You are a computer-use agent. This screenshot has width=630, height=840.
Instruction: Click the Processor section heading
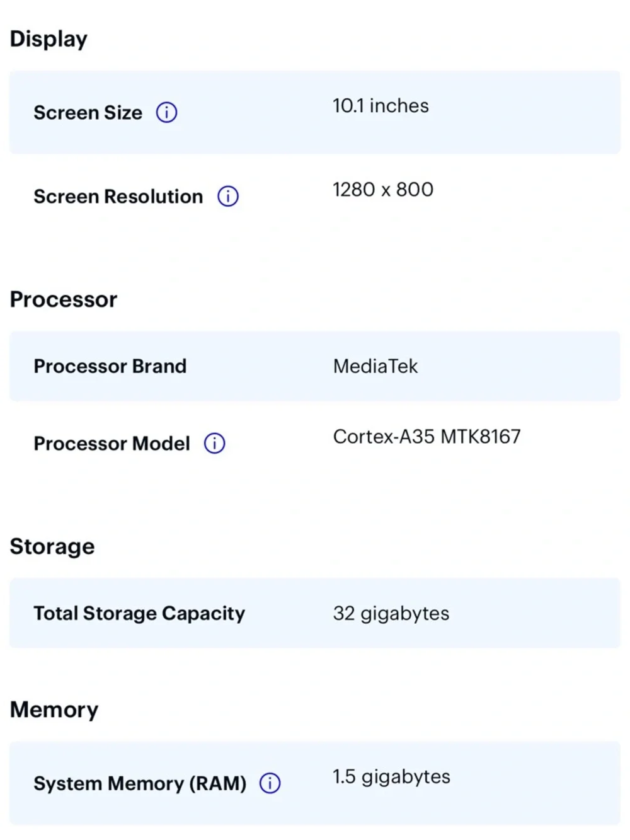[64, 299]
